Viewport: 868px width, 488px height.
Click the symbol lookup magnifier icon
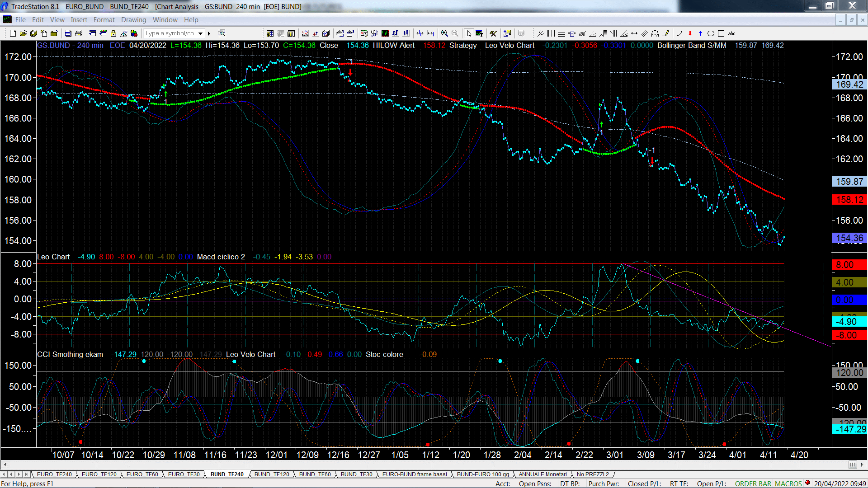[222, 33]
